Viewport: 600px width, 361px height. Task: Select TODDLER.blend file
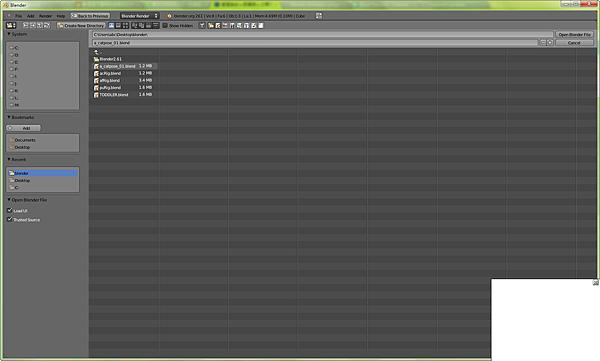pyautogui.click(x=125, y=95)
